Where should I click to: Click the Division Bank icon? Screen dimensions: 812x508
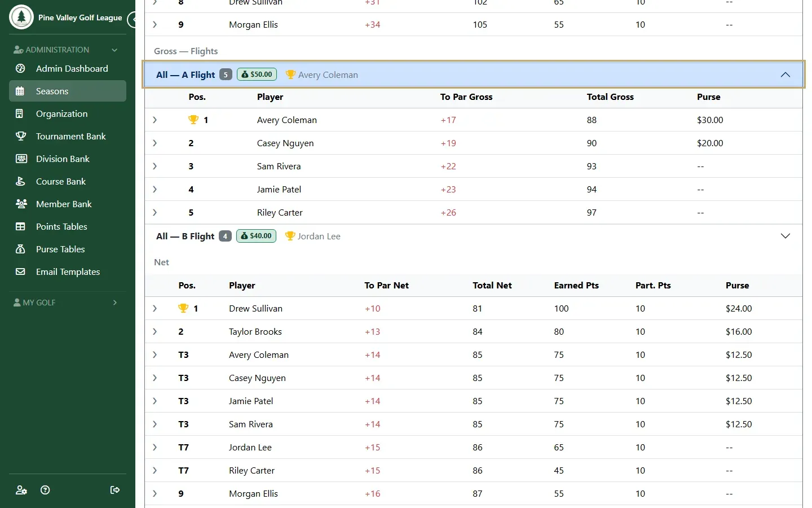click(x=21, y=159)
